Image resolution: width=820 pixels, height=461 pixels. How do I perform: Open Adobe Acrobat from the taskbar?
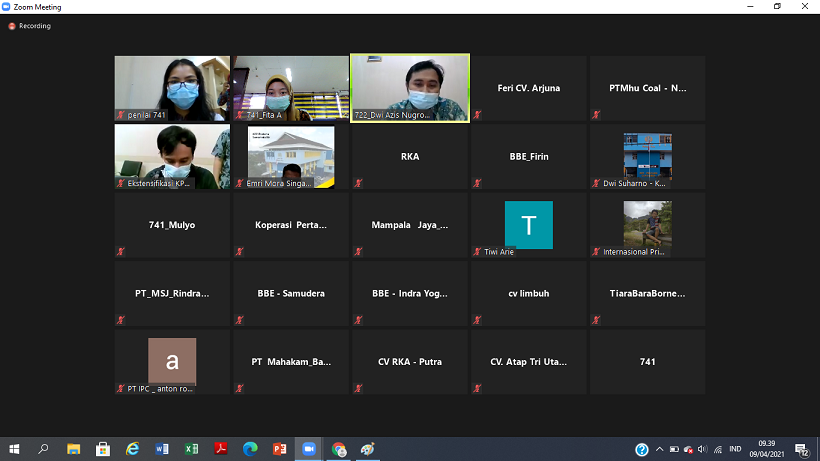pyautogui.click(x=221, y=449)
